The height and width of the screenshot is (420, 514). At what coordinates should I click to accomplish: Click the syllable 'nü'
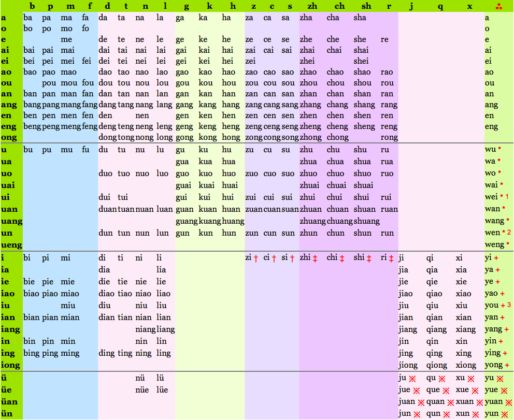point(140,378)
